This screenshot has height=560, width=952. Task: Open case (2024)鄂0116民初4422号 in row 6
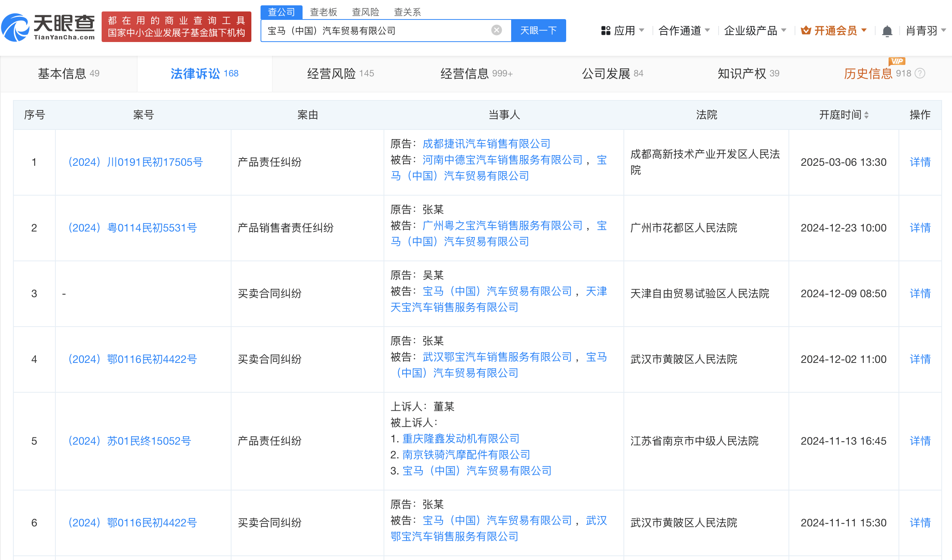(x=133, y=523)
